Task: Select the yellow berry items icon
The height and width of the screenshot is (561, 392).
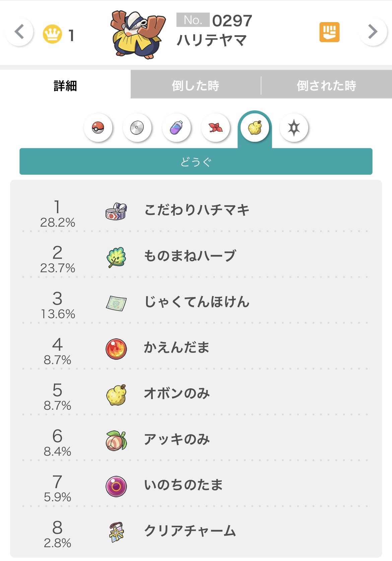Action: (x=255, y=128)
